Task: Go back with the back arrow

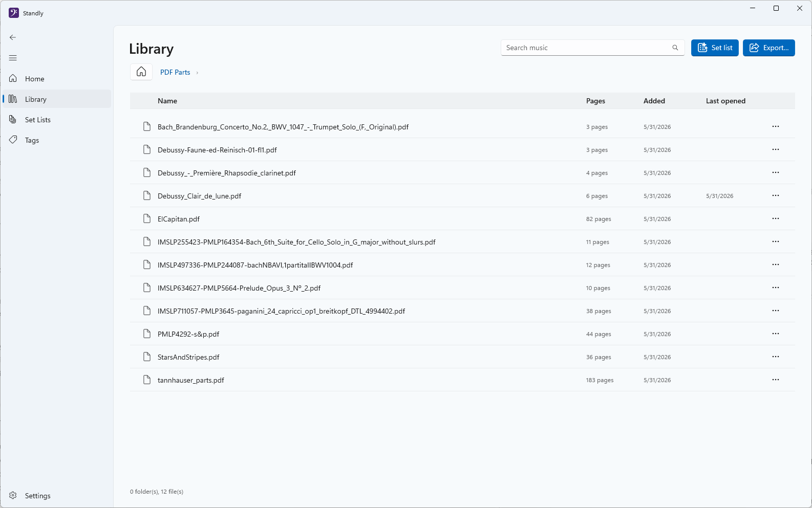Action: 13,37
